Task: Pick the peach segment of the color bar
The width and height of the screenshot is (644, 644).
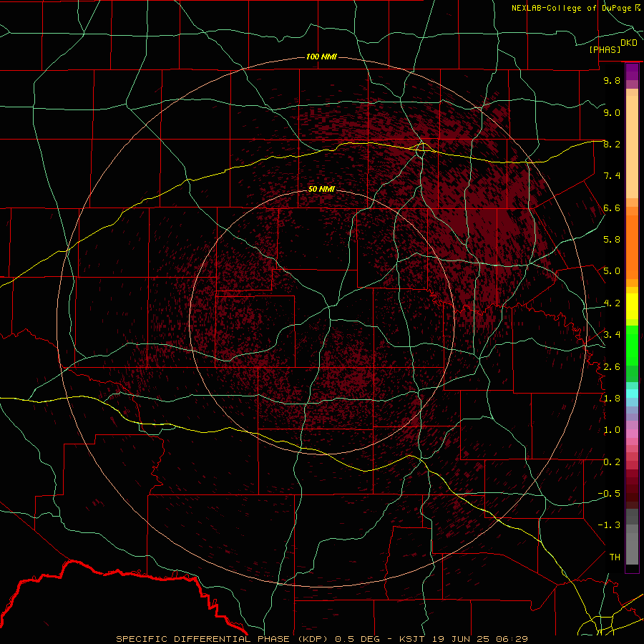Action: pyautogui.click(x=632, y=148)
